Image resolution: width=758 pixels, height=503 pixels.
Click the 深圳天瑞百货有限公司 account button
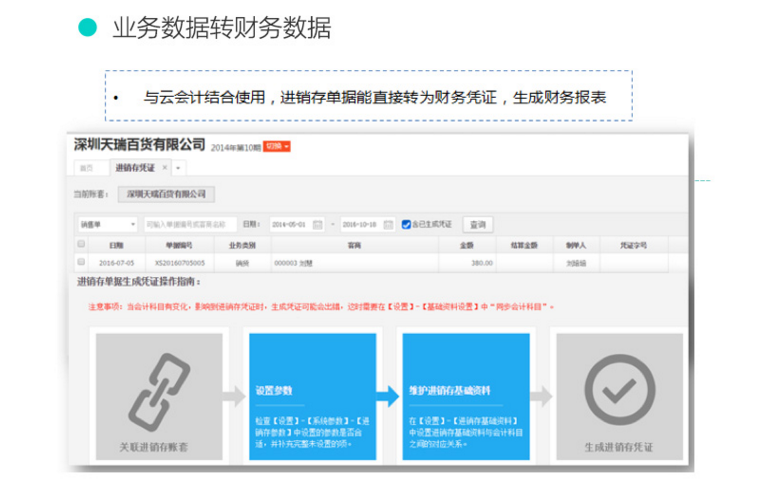166,194
